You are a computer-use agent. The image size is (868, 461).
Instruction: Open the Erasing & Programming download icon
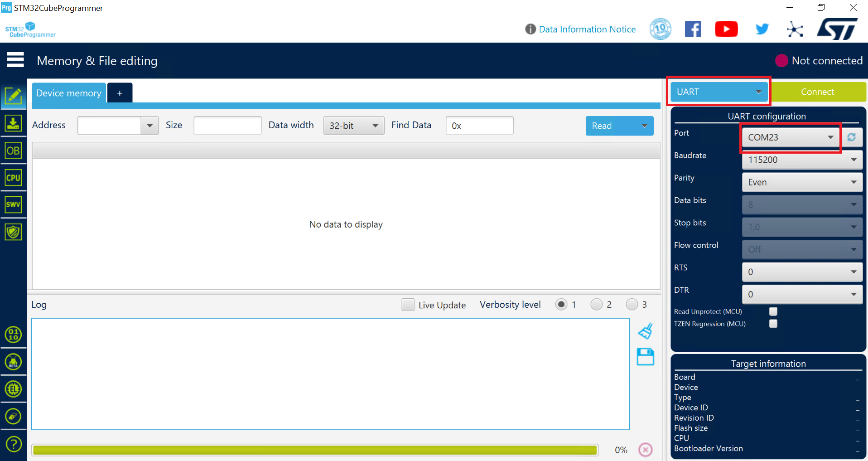14,123
